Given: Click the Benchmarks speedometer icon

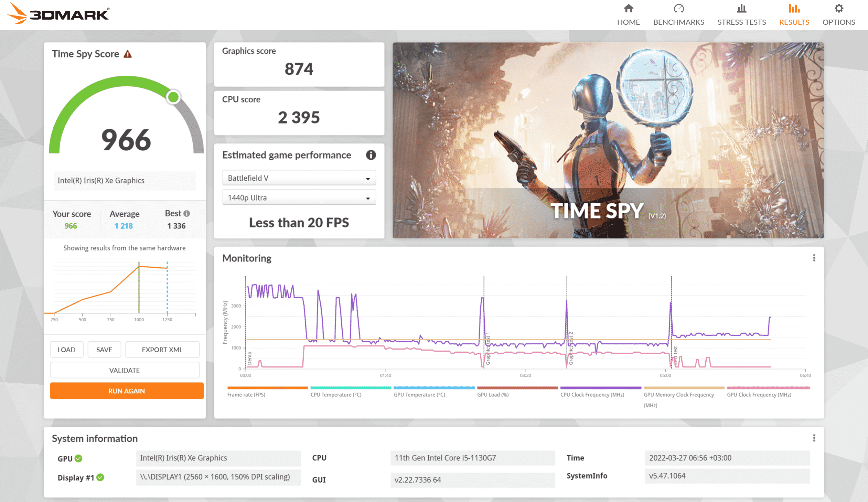Looking at the screenshot, I should (678, 8).
